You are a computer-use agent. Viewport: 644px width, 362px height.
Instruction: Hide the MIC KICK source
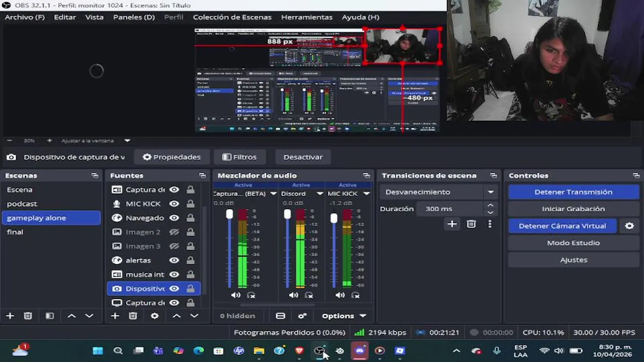[x=174, y=204]
